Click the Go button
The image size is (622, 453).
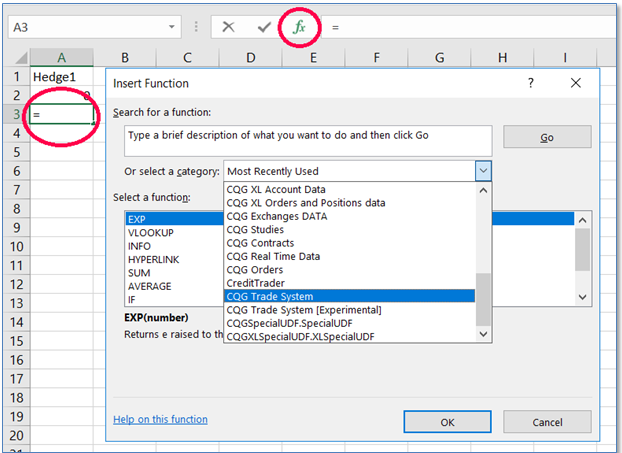pyautogui.click(x=547, y=137)
